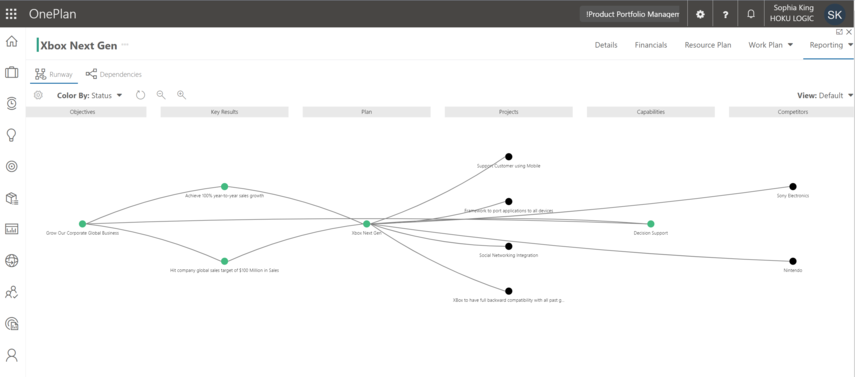Zoom in the runway diagram
Viewport: 855px width, 377px height.
point(182,95)
